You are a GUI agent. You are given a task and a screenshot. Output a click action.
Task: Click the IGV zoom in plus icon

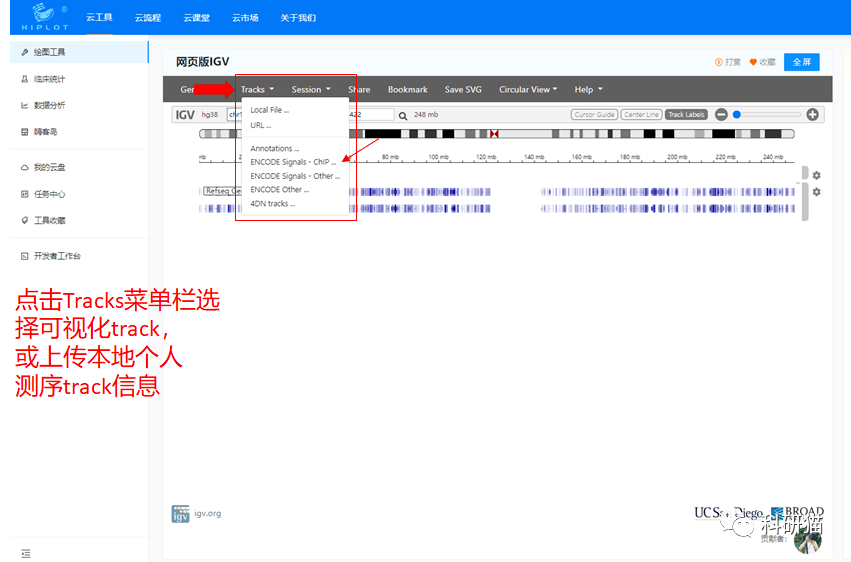(812, 115)
